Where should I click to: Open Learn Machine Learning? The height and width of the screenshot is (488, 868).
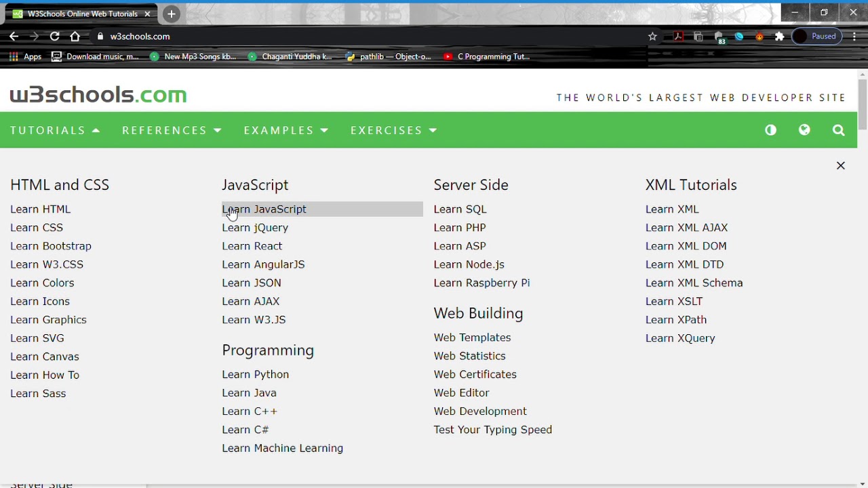(x=282, y=448)
